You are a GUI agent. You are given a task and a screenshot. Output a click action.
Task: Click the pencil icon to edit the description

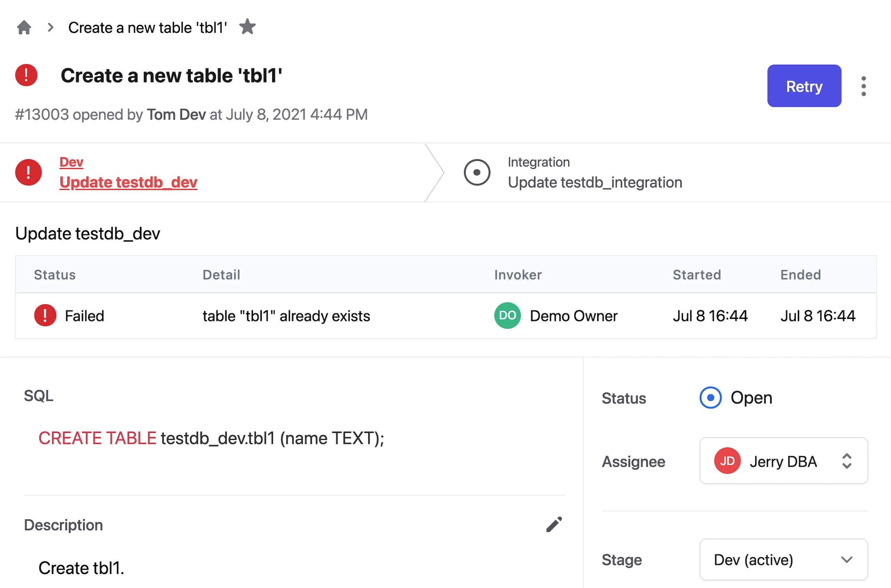[x=554, y=524]
